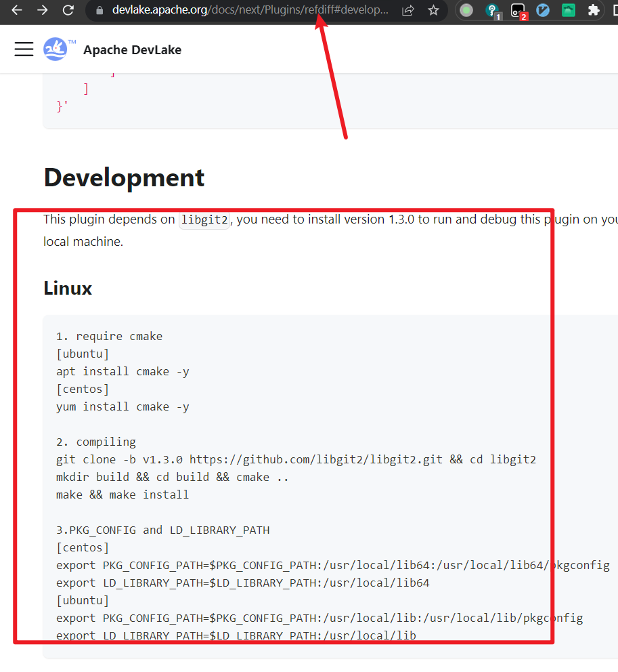This screenshot has height=672, width=618.
Task: Click the git clone libgit2 command
Action: point(296,459)
